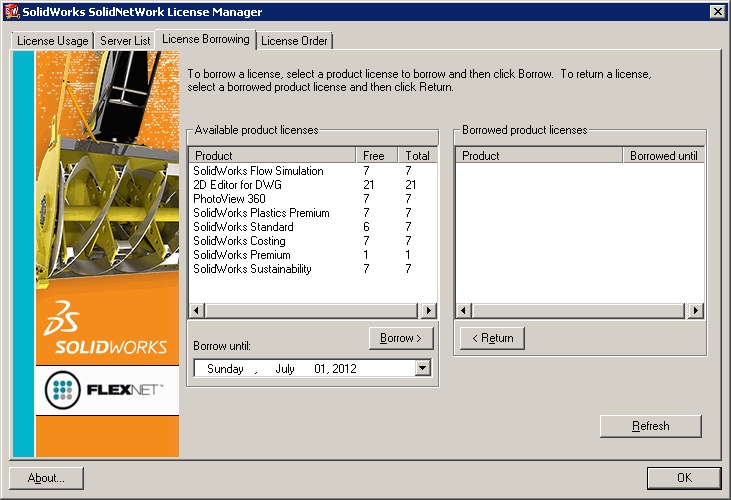Image resolution: width=731 pixels, height=500 pixels.
Task: Select SolidWorks Sustainability license
Action: [x=252, y=269]
